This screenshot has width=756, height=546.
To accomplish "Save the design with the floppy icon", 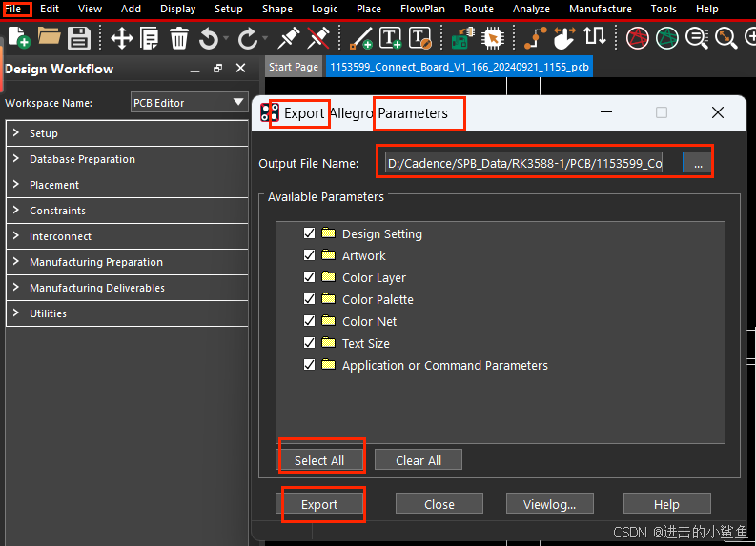I will pos(78,37).
